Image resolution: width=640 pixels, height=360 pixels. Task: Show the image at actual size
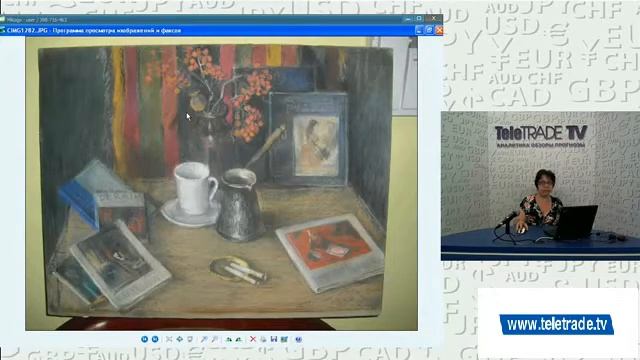pos(180,339)
